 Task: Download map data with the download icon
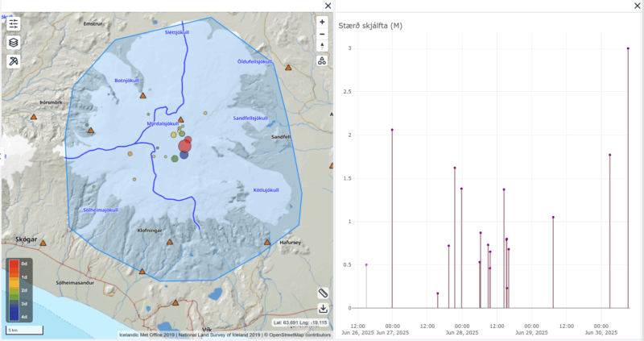point(323,308)
